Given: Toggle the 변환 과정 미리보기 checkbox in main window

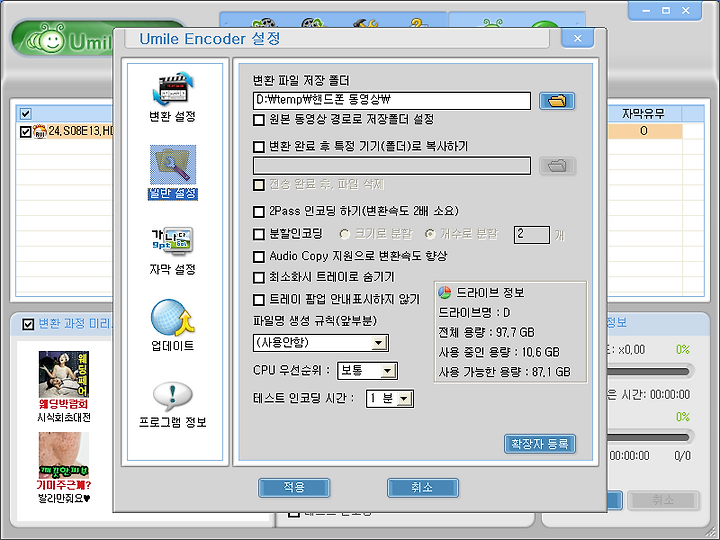Looking at the screenshot, I should pos(28,324).
